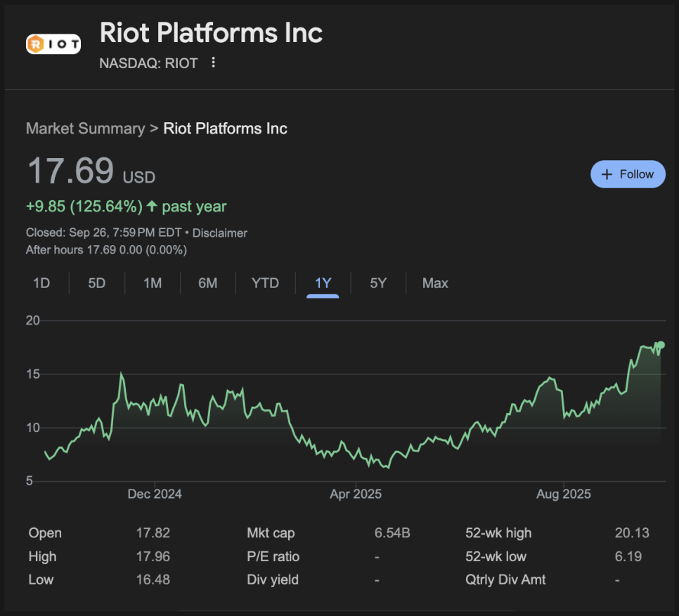Image resolution: width=679 pixels, height=616 pixels.
Task: Click the Apr 2025 axis label
Action: click(356, 494)
